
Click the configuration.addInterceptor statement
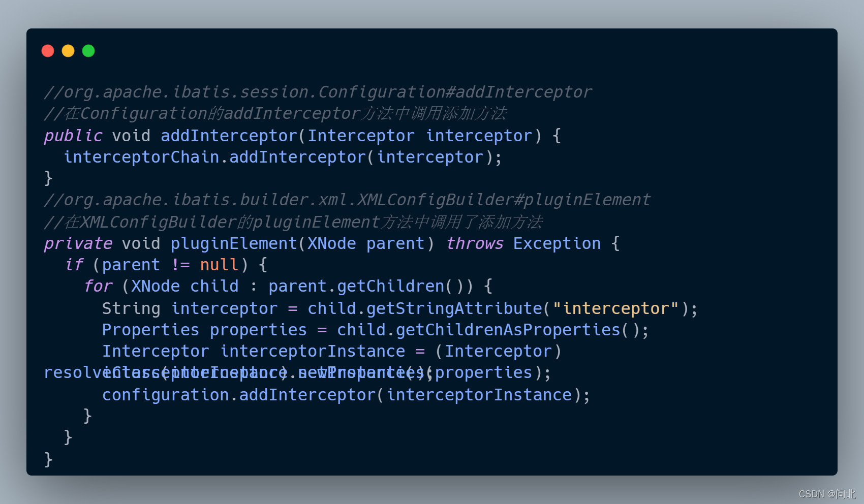pyautogui.click(x=346, y=395)
